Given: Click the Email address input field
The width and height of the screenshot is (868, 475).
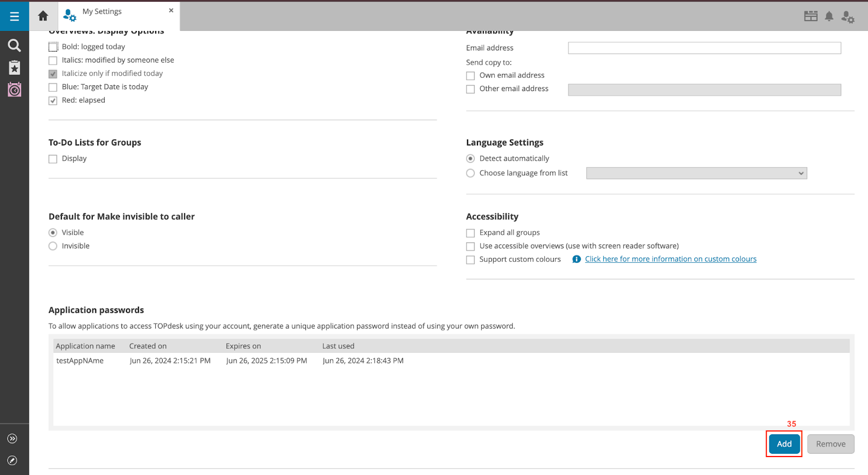Looking at the screenshot, I should [704, 48].
